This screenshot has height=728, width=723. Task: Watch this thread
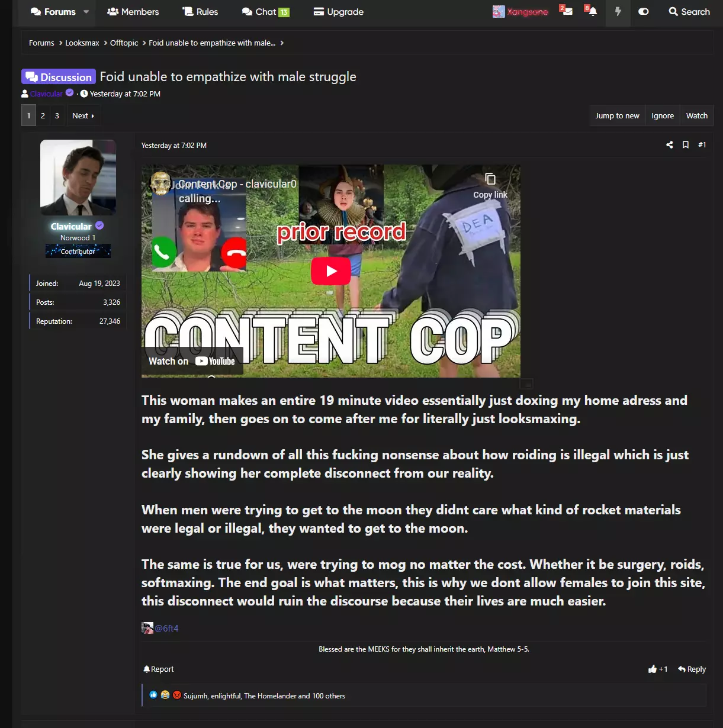pyautogui.click(x=696, y=116)
